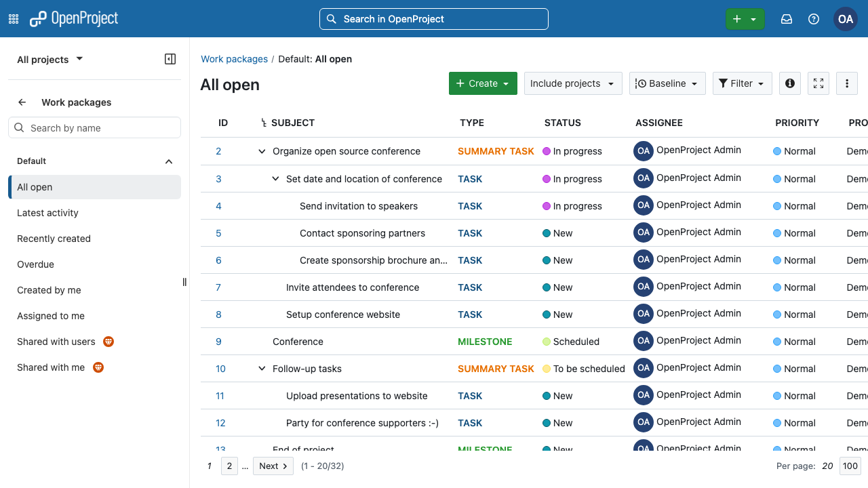Go to the Next page
The height and width of the screenshot is (488, 868).
[273, 466]
